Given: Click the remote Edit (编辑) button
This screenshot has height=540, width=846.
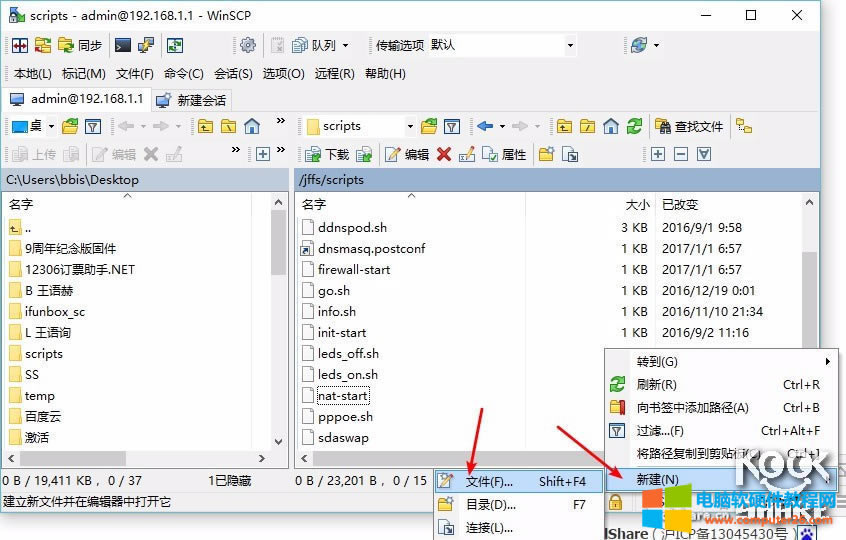Looking at the screenshot, I should point(407,155).
